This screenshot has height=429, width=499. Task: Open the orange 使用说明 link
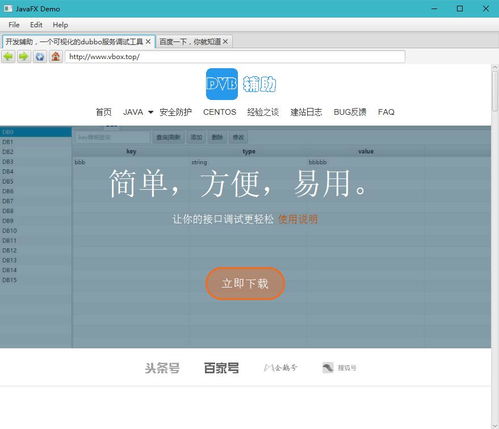pos(298,219)
